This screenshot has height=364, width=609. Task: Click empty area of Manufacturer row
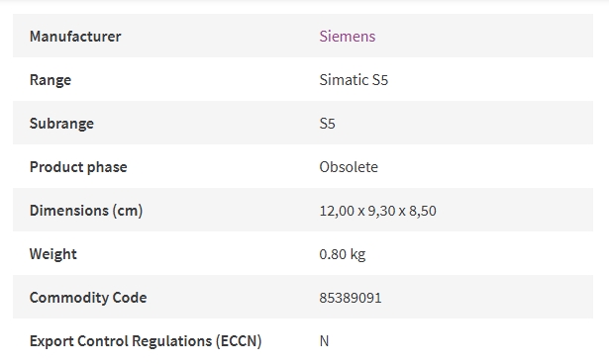point(485,36)
